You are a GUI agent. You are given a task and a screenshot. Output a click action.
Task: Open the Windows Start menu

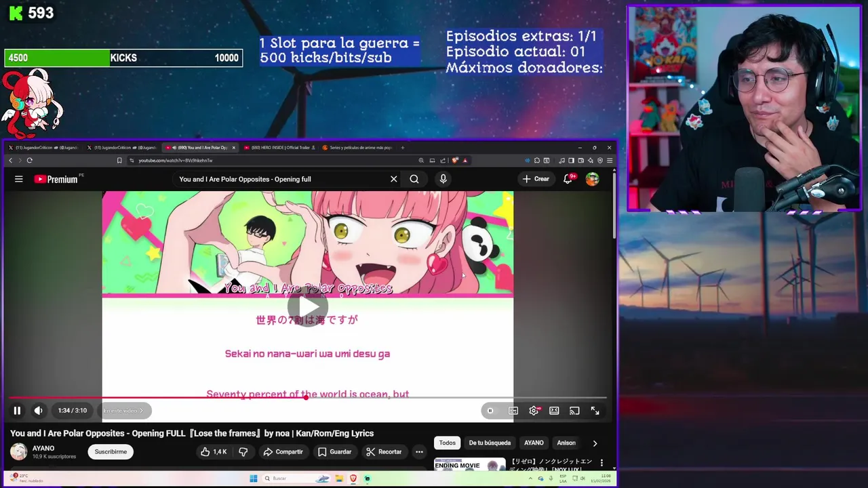[254, 479]
